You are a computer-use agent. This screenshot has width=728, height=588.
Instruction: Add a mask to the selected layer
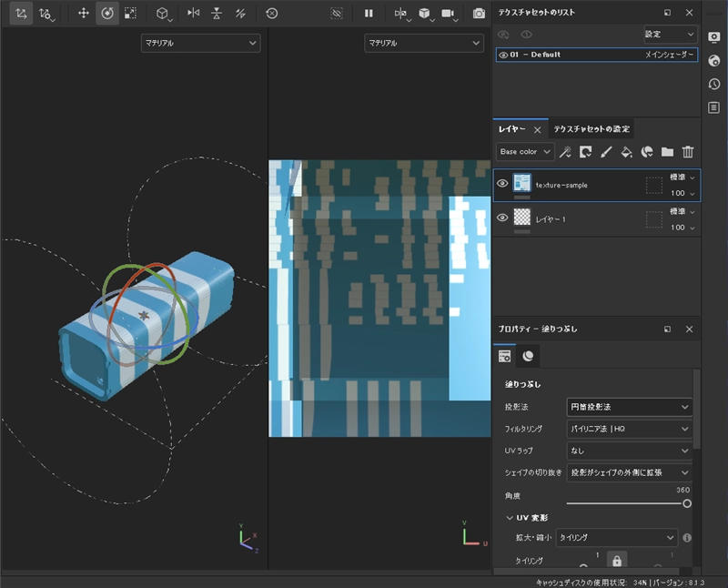[585, 152]
